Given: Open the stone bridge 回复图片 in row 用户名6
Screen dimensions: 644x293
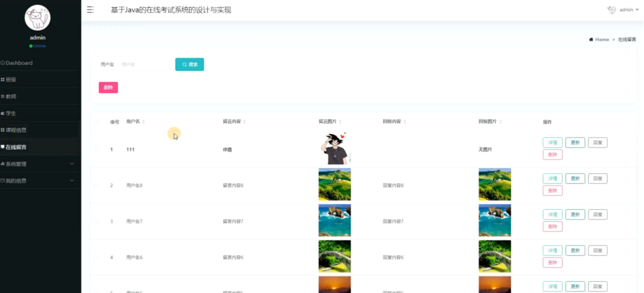Looking at the screenshot, I should click(x=495, y=257).
